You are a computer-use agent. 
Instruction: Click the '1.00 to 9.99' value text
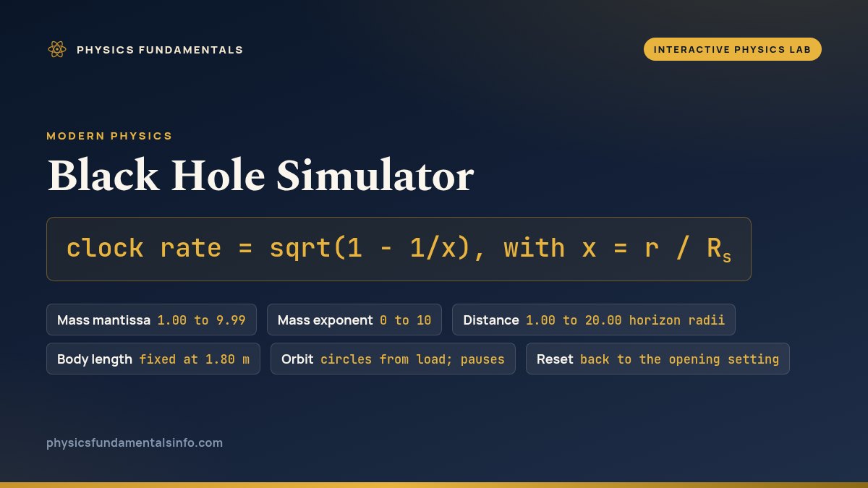coord(202,320)
